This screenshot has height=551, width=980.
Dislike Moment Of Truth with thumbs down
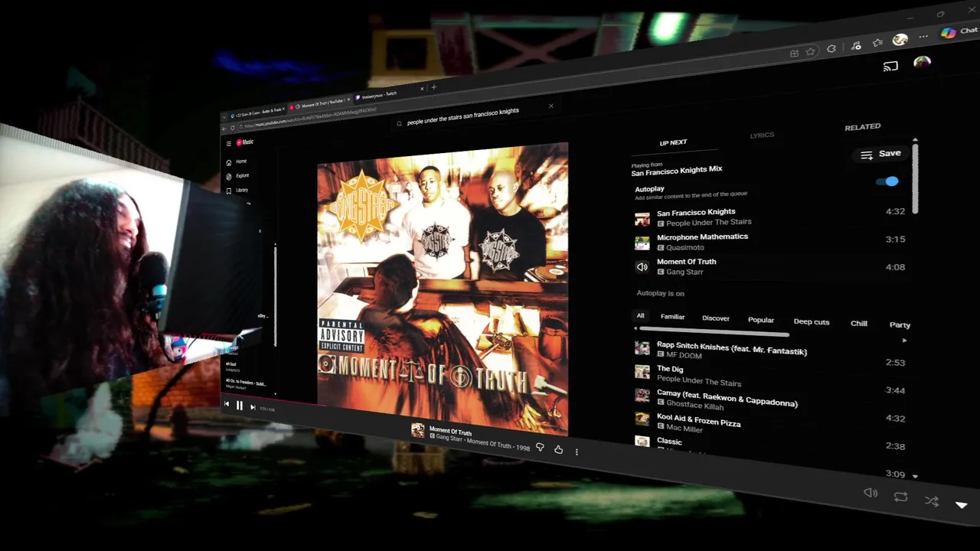(540, 447)
